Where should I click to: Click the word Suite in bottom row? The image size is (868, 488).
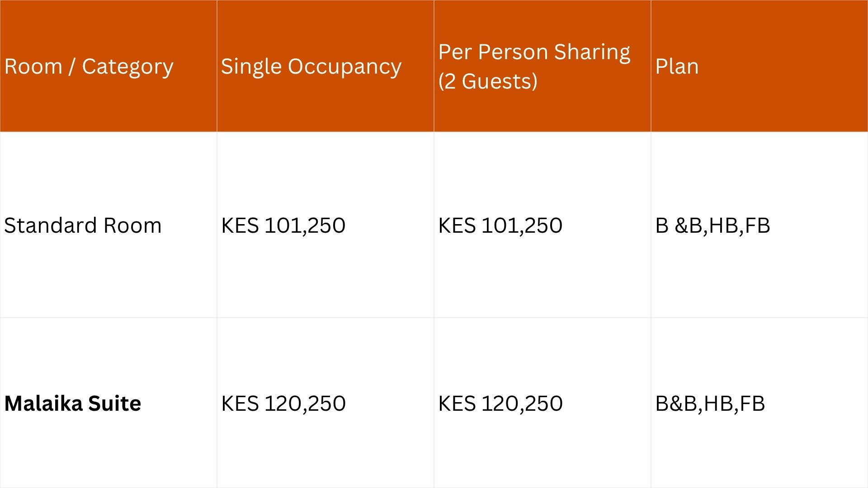[x=114, y=404]
